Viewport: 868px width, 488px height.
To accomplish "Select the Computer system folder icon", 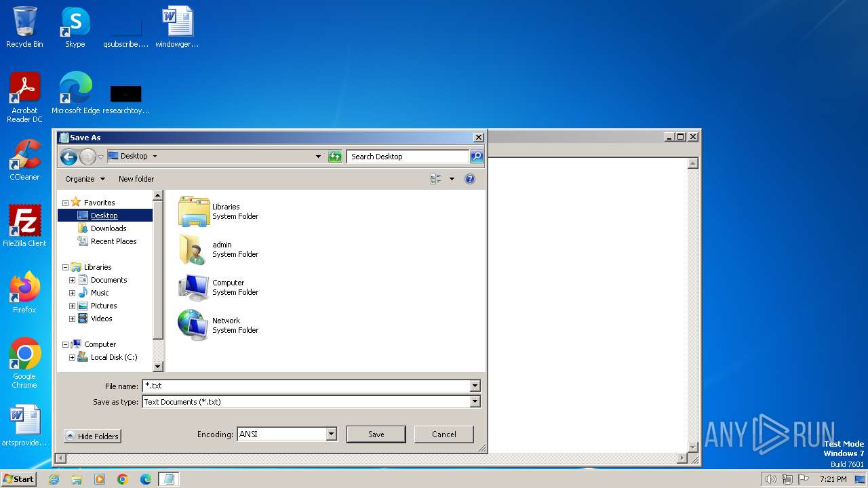I will (194, 287).
